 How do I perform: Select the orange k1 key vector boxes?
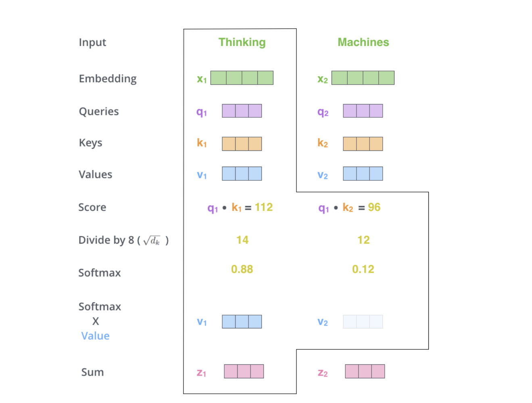click(x=242, y=144)
